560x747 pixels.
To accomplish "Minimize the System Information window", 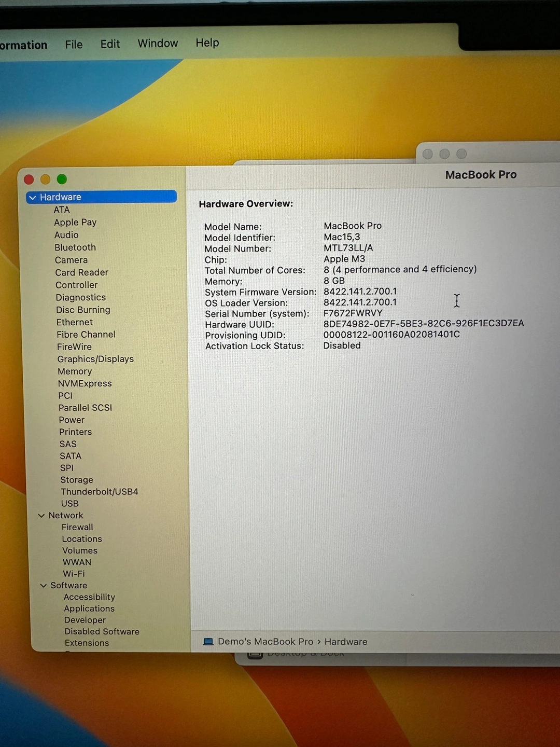I will click(46, 179).
